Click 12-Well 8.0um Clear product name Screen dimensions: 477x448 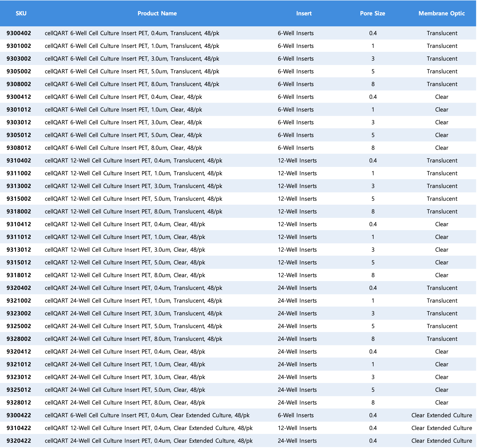125,275
